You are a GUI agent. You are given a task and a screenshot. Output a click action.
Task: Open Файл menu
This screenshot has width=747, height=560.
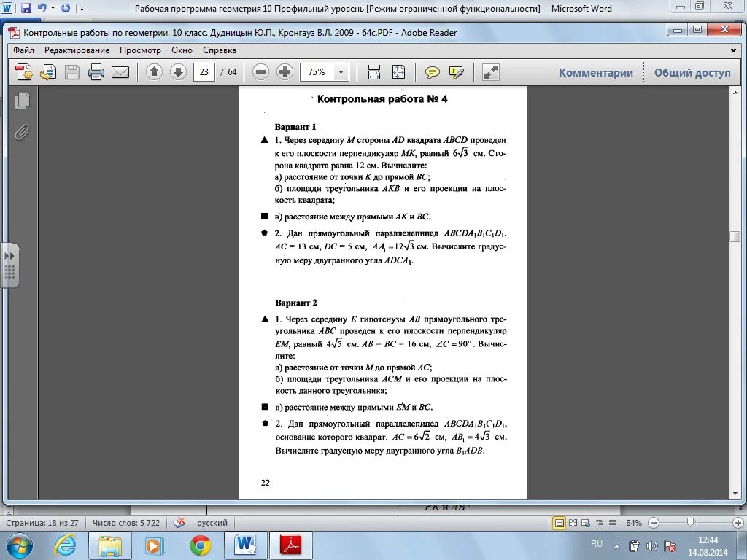click(x=23, y=50)
